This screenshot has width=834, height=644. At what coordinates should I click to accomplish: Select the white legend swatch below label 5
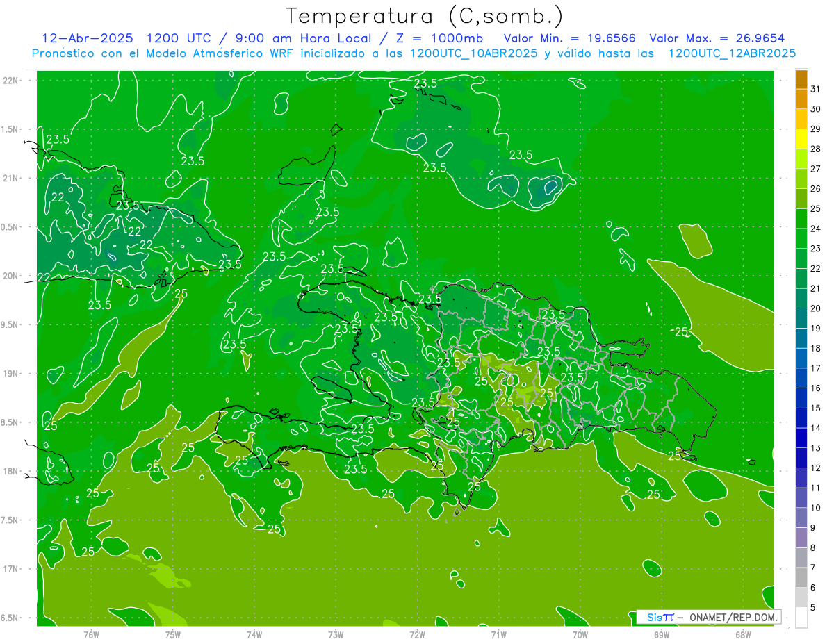[x=801, y=618]
